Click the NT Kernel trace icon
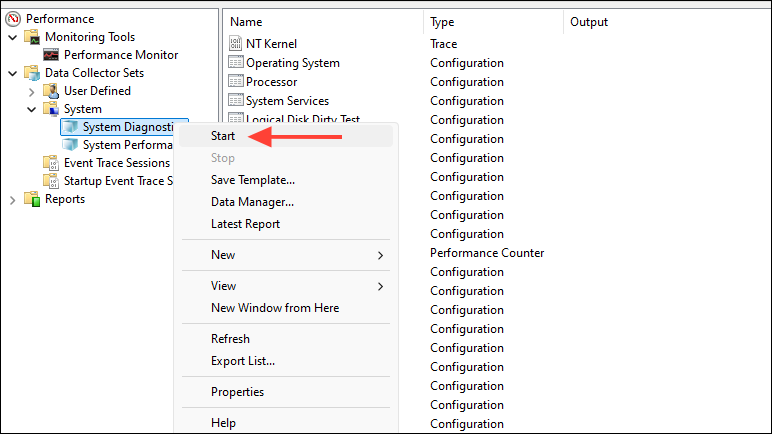This screenshot has height=434, width=772. (x=236, y=44)
